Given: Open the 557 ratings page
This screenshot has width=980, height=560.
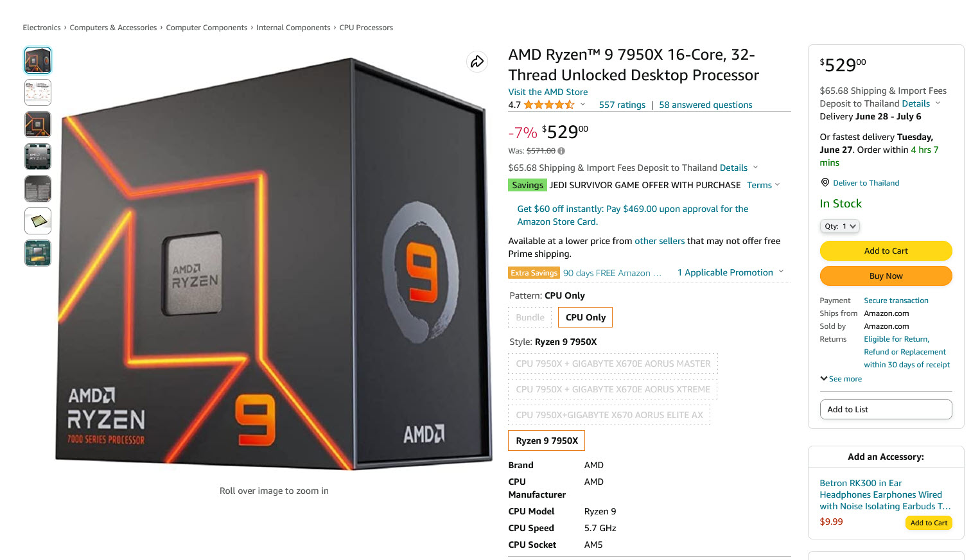Looking at the screenshot, I should pos(622,104).
